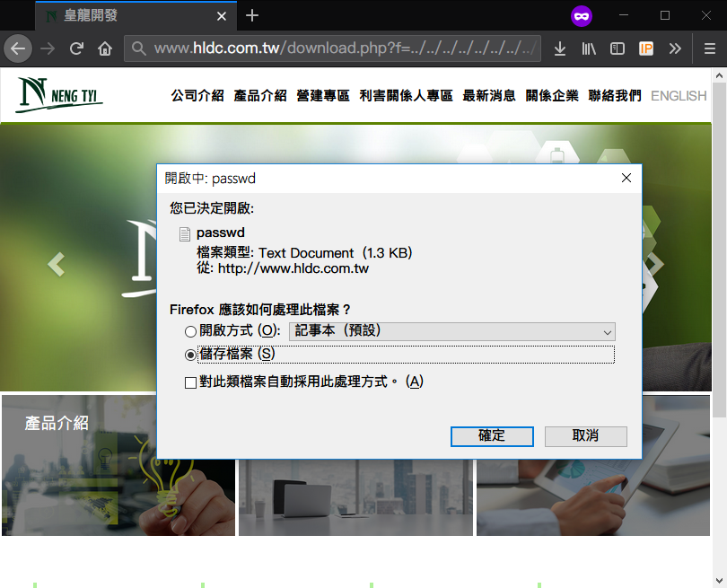Click the Neng Tyi logo
The width and height of the screenshot is (727, 588).
[x=59, y=94]
